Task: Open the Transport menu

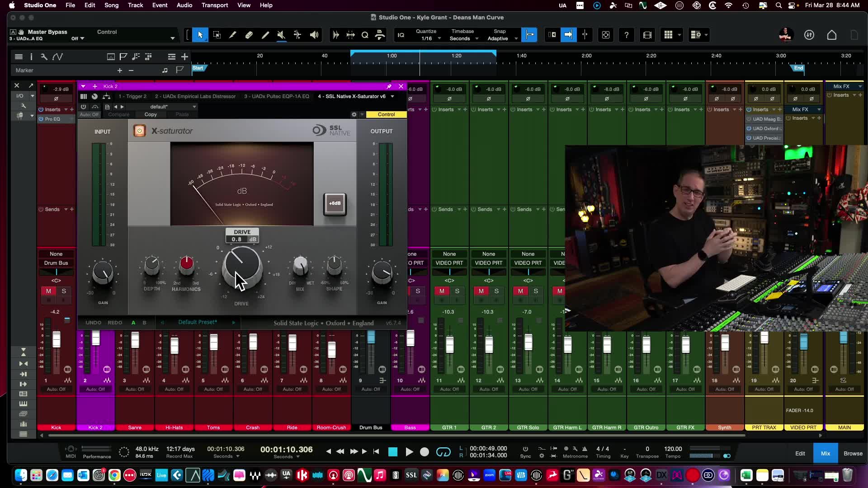Action: click(x=215, y=5)
